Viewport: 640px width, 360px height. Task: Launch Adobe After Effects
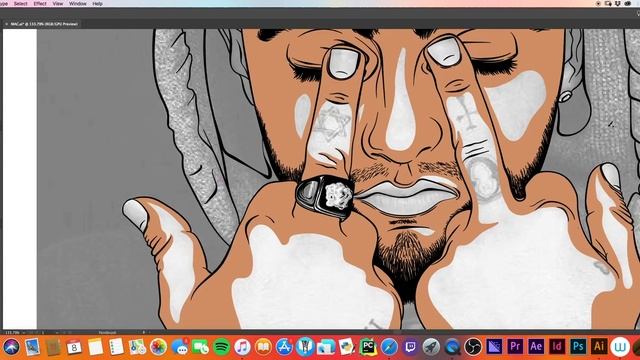(x=536, y=347)
